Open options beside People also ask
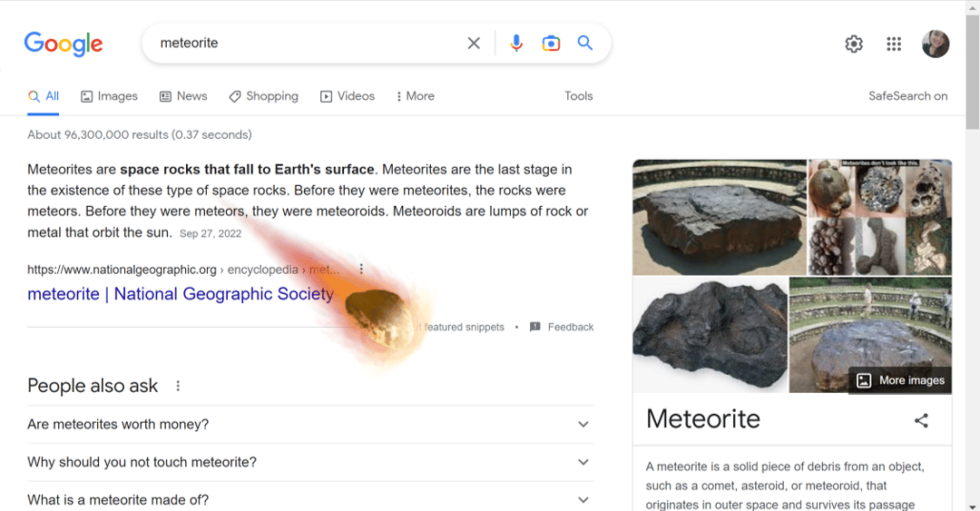 pyautogui.click(x=178, y=386)
